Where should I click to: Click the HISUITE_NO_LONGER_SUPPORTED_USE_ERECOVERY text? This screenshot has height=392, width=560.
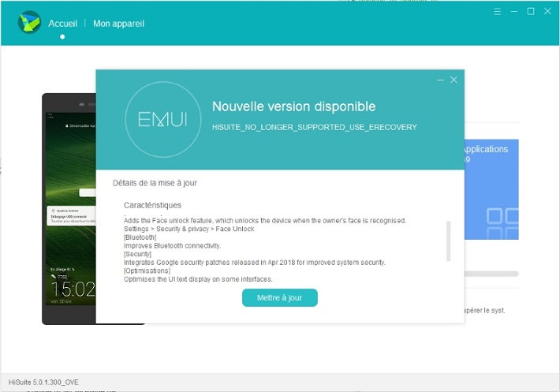(x=314, y=128)
